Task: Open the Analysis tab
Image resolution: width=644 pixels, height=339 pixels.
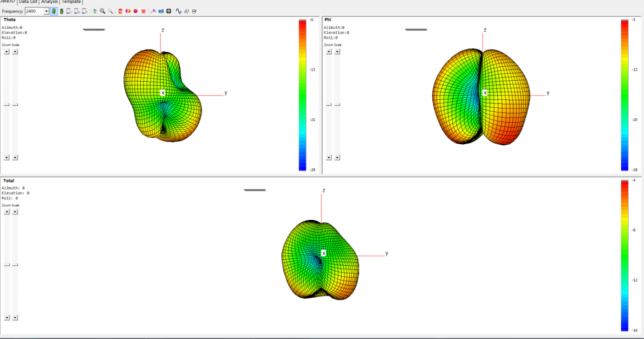Action: [x=49, y=2]
